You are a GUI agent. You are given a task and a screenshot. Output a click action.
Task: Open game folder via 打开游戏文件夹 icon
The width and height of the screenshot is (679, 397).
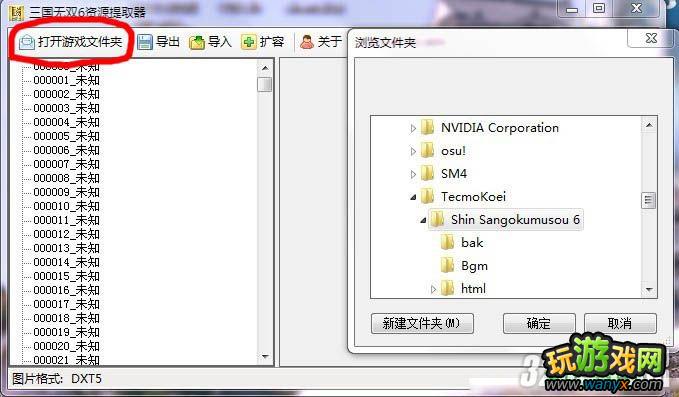coord(26,42)
